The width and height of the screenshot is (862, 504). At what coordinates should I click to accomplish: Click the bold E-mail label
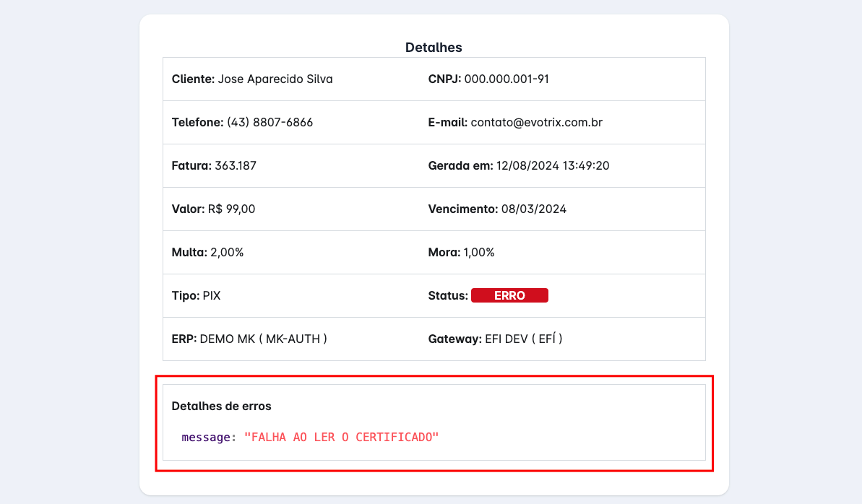(x=447, y=122)
